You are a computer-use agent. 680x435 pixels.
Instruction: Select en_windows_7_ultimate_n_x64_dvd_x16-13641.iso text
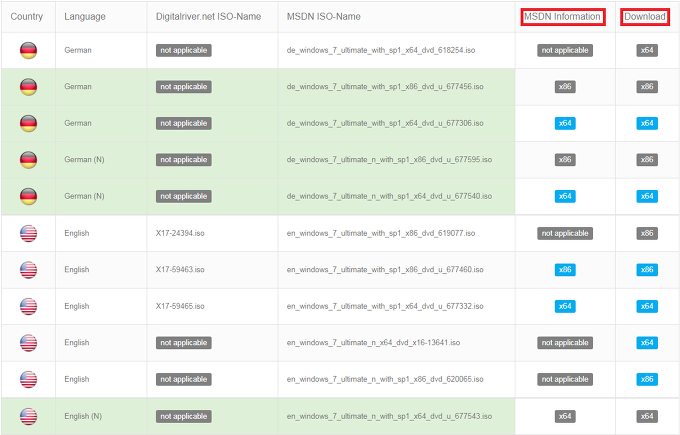tap(373, 343)
